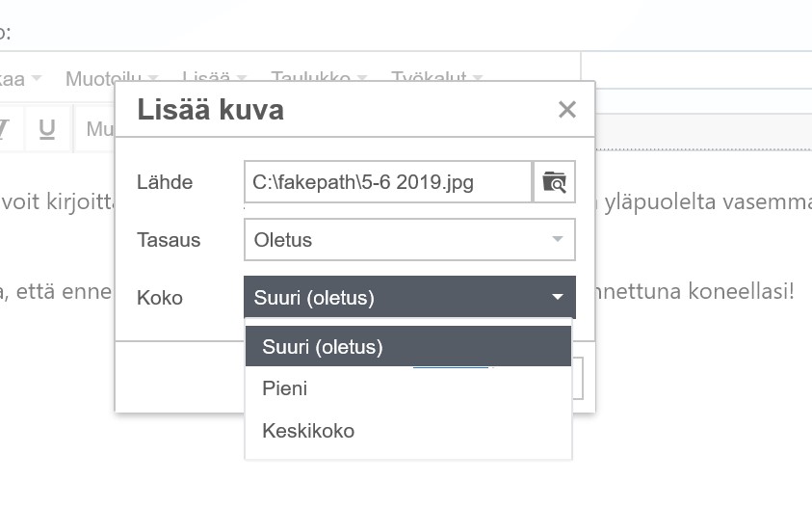
Task: Toggle underline formatting in the toolbar
Action: click(47, 128)
